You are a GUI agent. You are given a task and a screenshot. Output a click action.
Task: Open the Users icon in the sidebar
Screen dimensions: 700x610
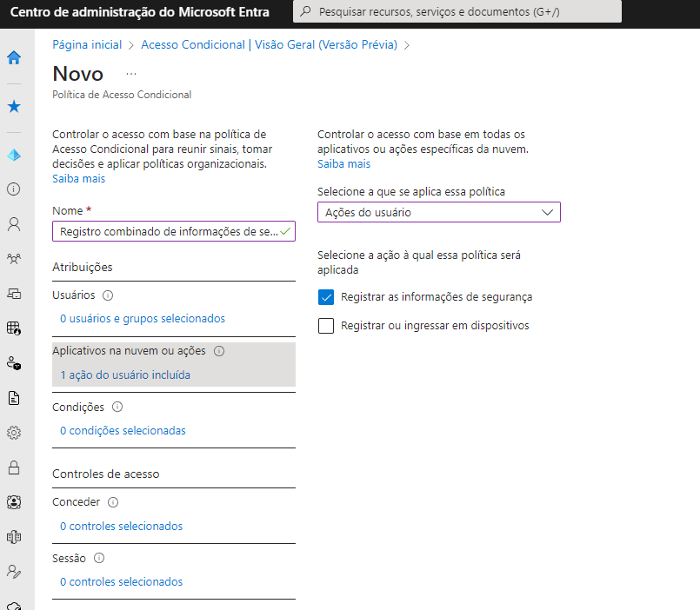tap(14, 224)
